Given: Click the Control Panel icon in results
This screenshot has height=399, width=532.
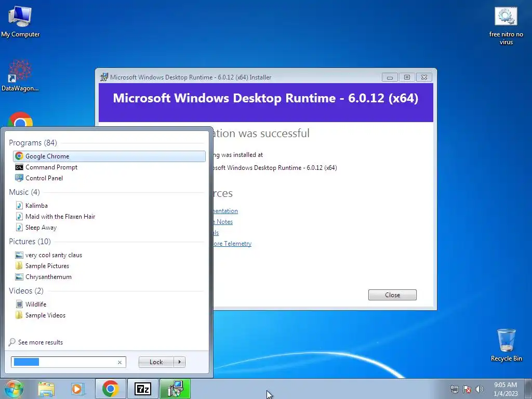Looking at the screenshot, I should [19, 178].
